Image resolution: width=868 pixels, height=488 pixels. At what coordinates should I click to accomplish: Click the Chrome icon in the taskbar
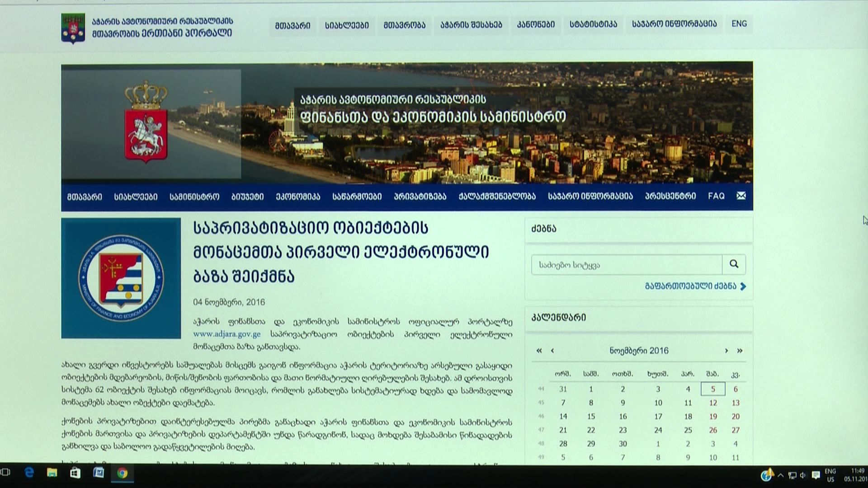tap(122, 473)
